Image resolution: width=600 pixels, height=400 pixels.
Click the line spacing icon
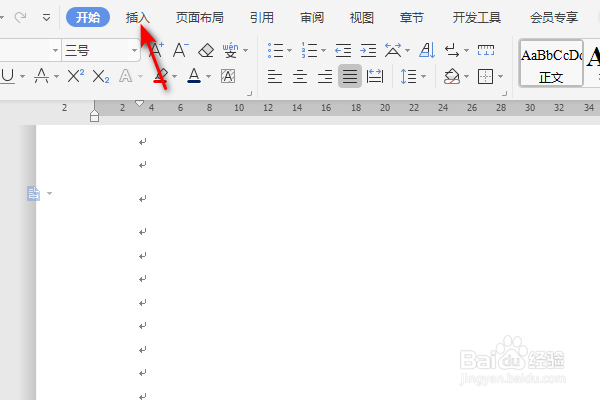408,76
